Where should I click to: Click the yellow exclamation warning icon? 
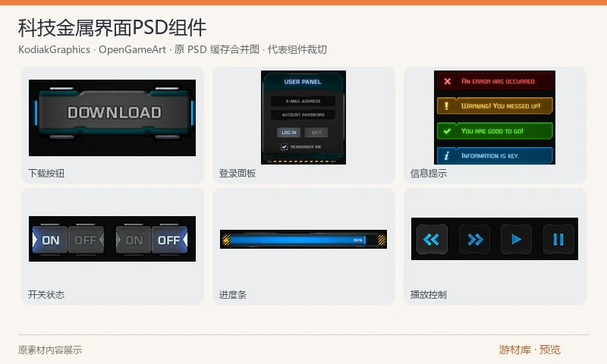446,105
